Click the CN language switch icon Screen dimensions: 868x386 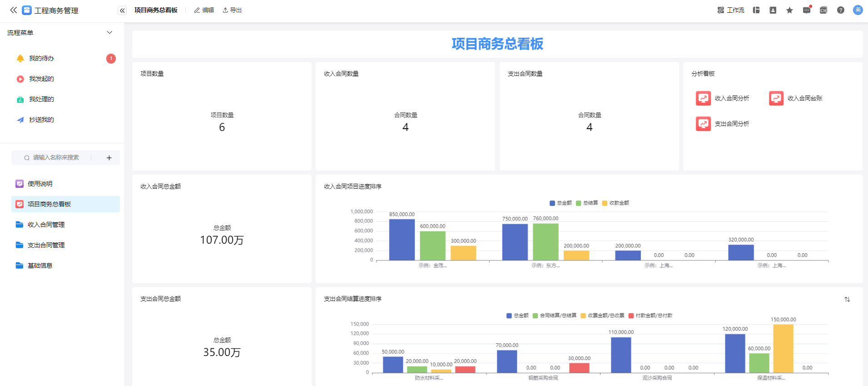(x=823, y=10)
